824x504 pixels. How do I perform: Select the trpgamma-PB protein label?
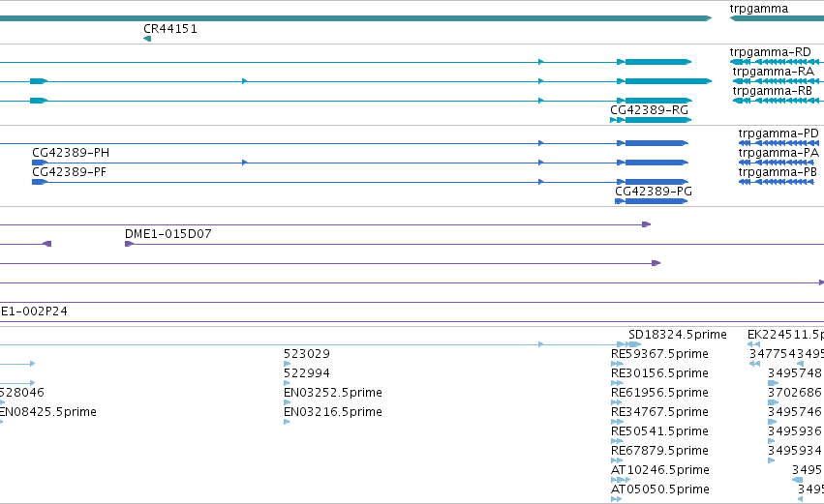coord(778,172)
